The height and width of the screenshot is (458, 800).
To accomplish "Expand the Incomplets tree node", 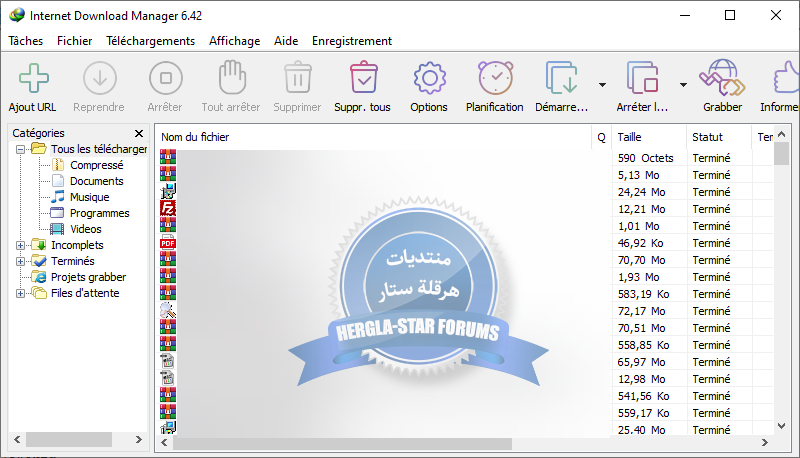I will (x=20, y=245).
